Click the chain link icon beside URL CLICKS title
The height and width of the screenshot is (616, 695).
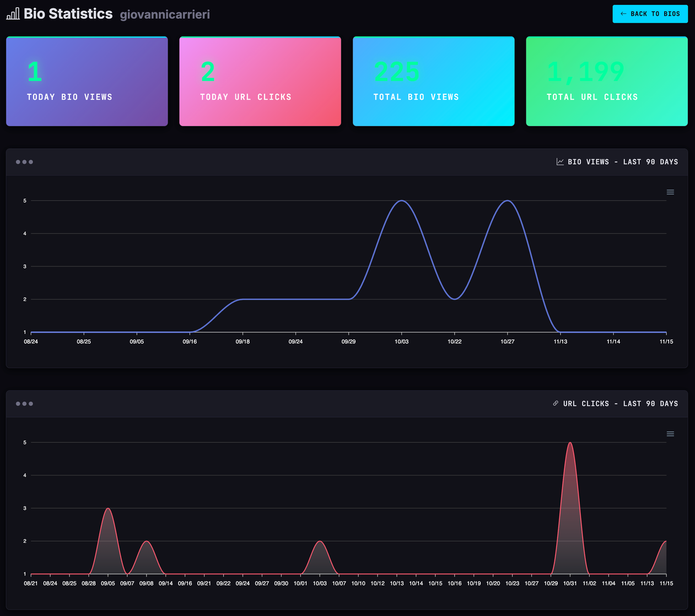555,403
